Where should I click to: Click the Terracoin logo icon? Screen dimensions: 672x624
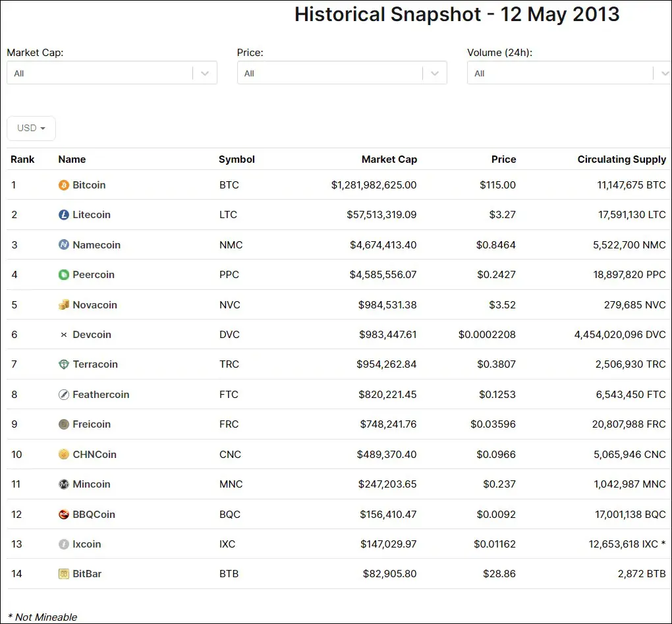coord(63,364)
